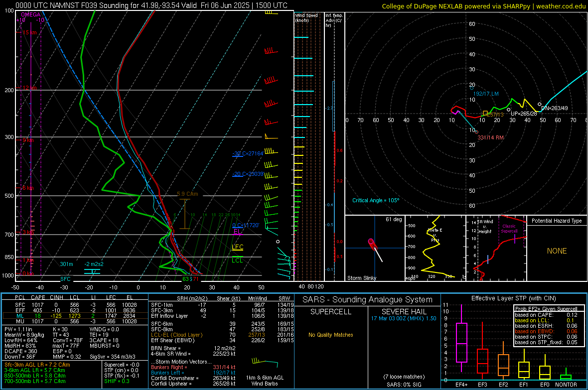This screenshot has height=390, width=588.
Task: Click the DN=263/49 Corfidi downshear label
Action: (555, 108)
